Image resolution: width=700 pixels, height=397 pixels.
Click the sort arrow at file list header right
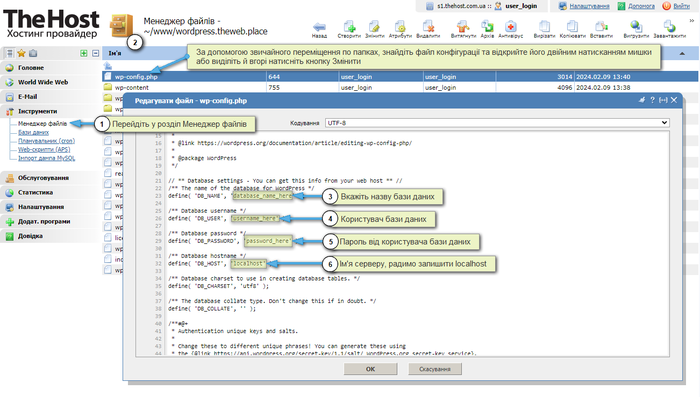coord(682,54)
